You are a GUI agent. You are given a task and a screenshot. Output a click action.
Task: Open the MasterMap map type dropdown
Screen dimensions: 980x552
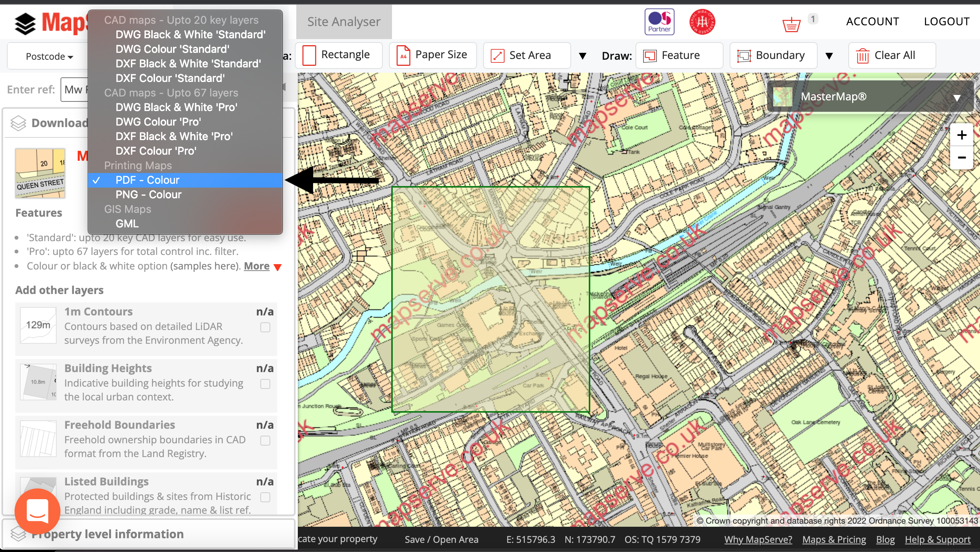(x=870, y=96)
